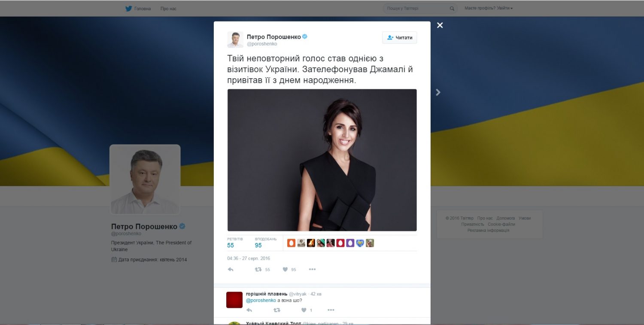Screen dimensions: 644x325
Task: Click the search magnifier icon
Action: click(452, 8)
